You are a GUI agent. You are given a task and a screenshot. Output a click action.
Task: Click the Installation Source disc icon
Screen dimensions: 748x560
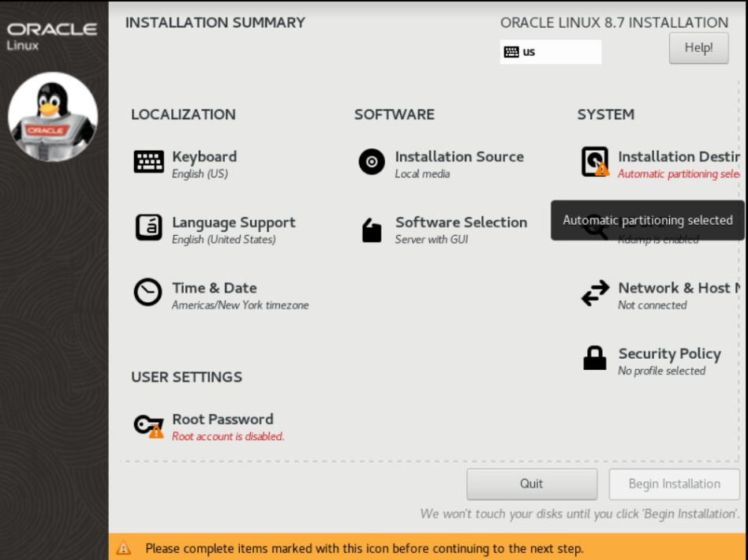372,162
